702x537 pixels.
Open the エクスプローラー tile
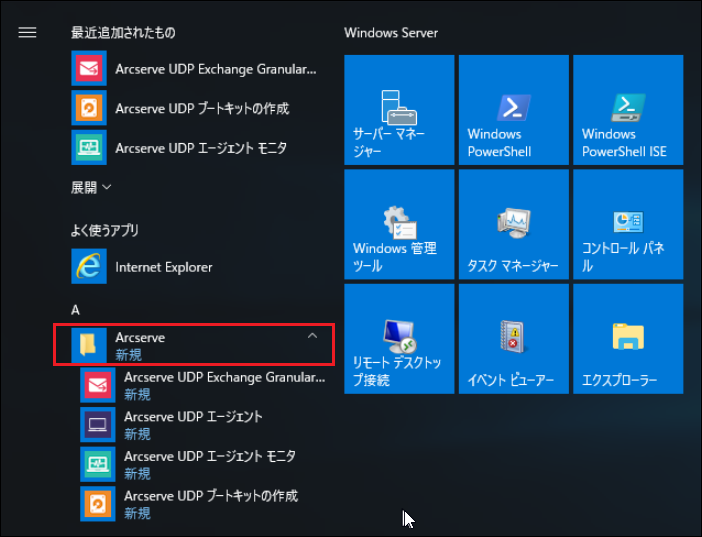point(628,339)
